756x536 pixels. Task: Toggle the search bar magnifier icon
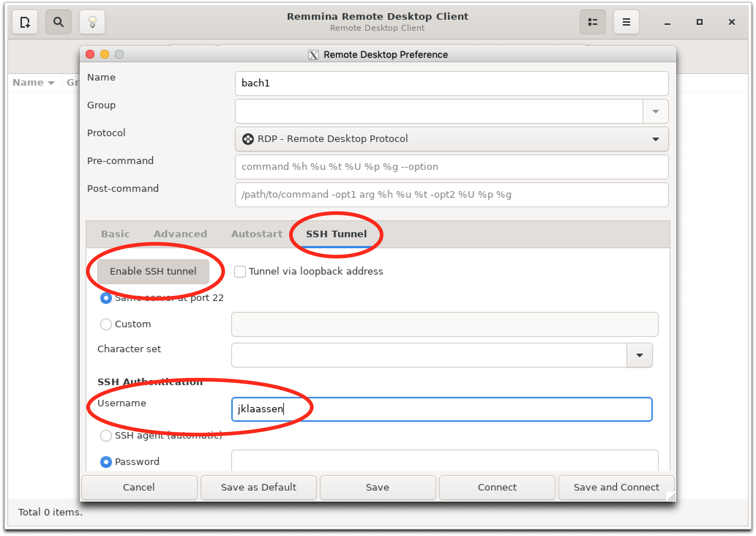(x=58, y=22)
